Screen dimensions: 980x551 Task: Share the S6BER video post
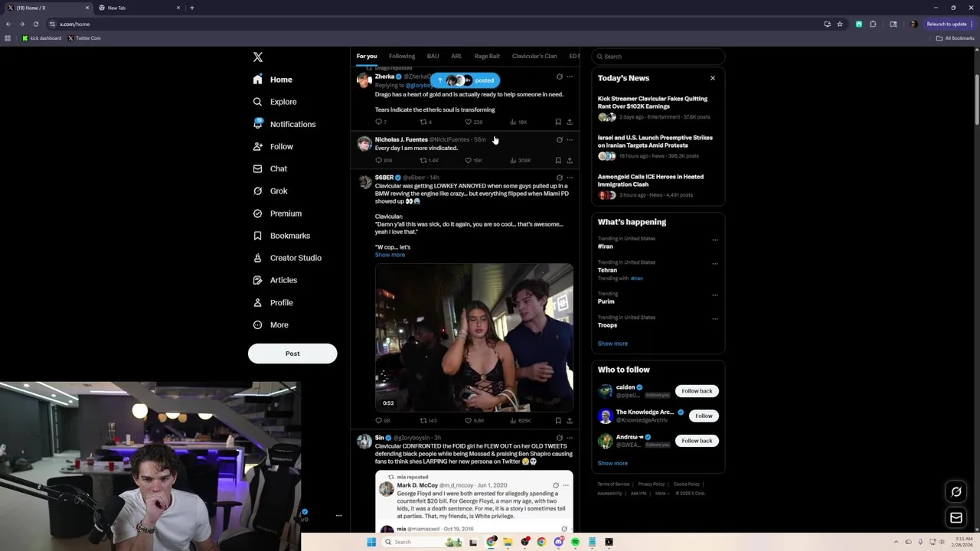[569, 420]
